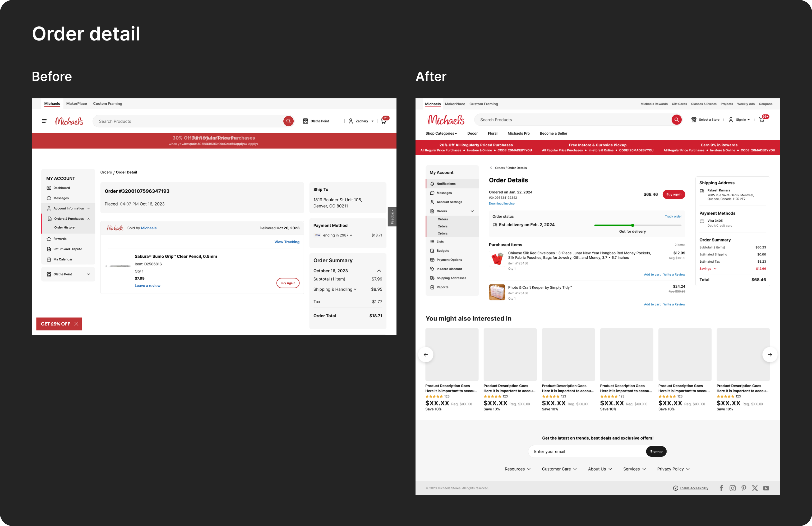Click Select a Store icon in After header
The image size is (812, 526).
(x=694, y=120)
